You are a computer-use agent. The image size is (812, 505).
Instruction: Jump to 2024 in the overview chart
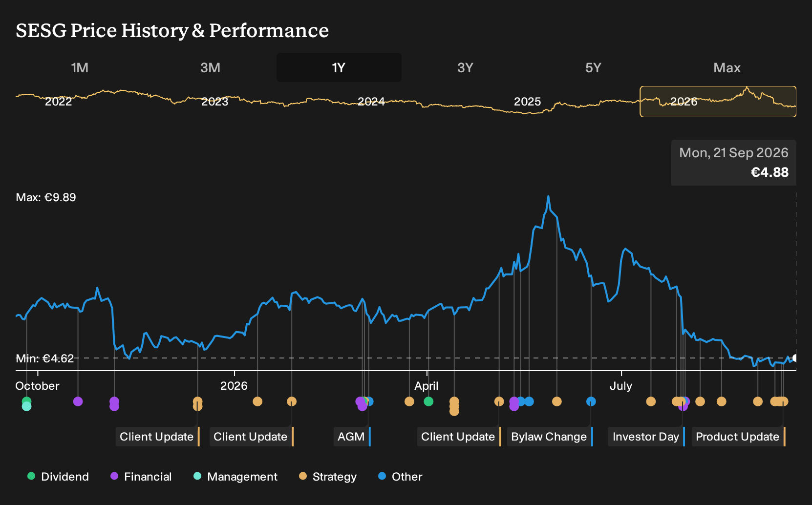click(371, 102)
